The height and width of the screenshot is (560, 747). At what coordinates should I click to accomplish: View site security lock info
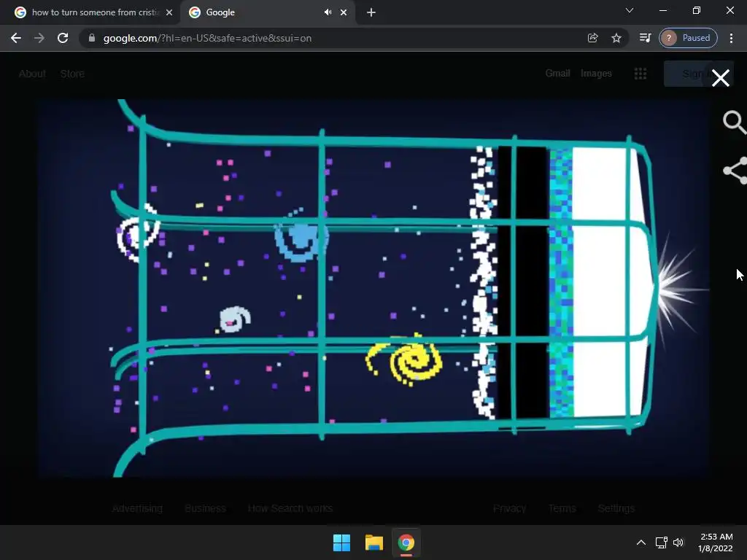tap(91, 38)
